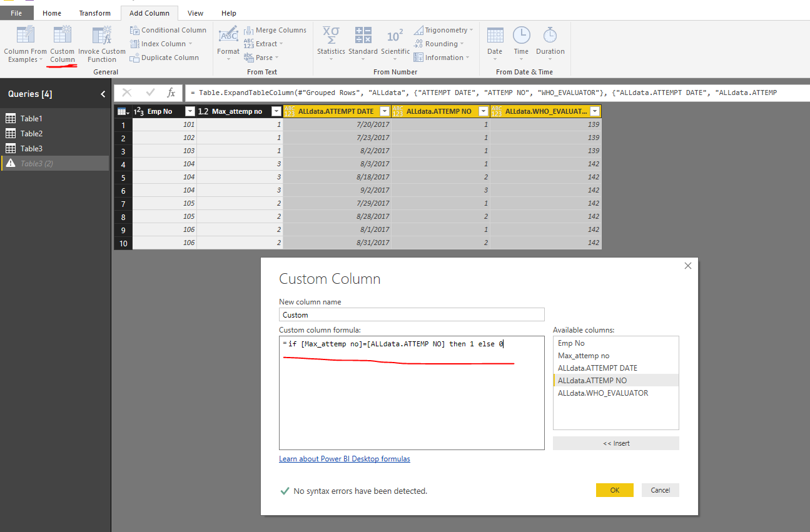
Task: Open the Duration column options
Action: tap(550, 43)
